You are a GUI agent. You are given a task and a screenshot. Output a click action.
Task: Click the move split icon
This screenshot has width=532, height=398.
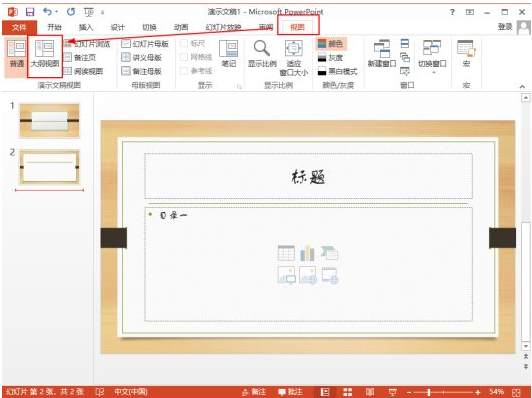click(x=405, y=71)
